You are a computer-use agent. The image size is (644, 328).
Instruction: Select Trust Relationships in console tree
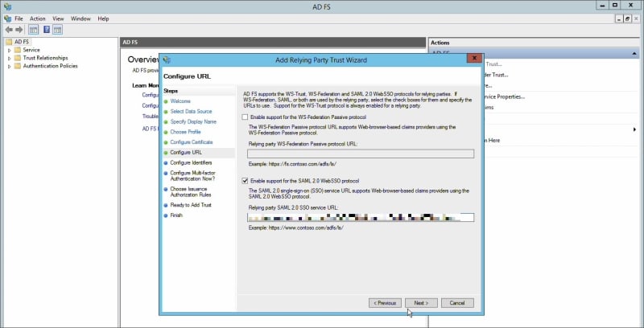pos(45,58)
